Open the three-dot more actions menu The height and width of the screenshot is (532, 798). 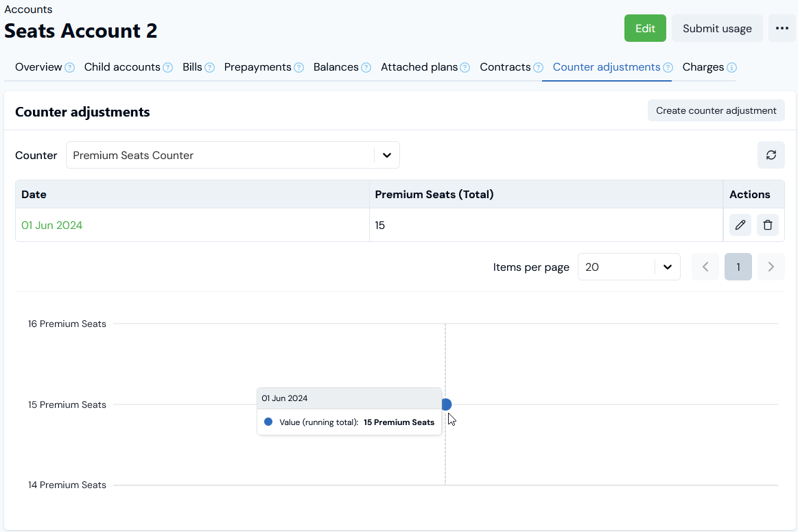tap(782, 28)
